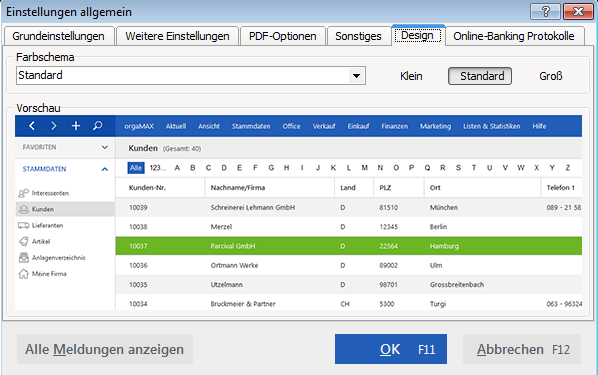The image size is (598, 375).
Task: Click the Artikel tag icon
Action: tap(24, 241)
